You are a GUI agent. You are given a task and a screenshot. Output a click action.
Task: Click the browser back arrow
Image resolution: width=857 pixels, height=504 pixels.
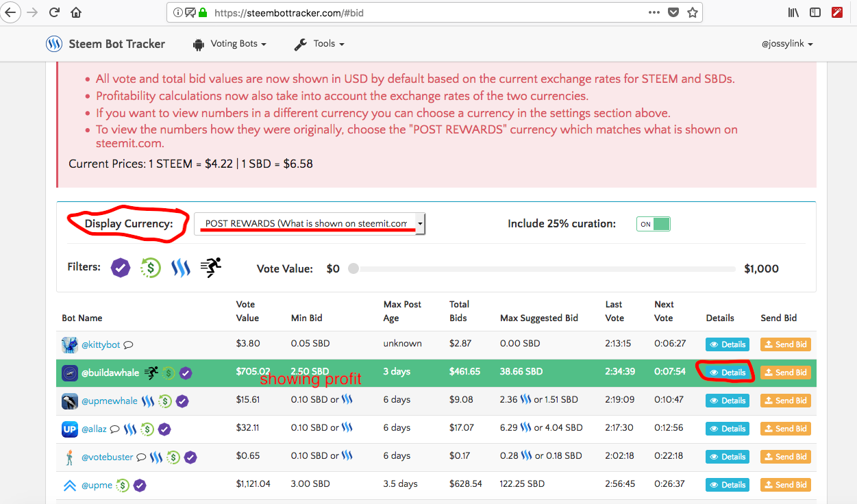coord(10,12)
